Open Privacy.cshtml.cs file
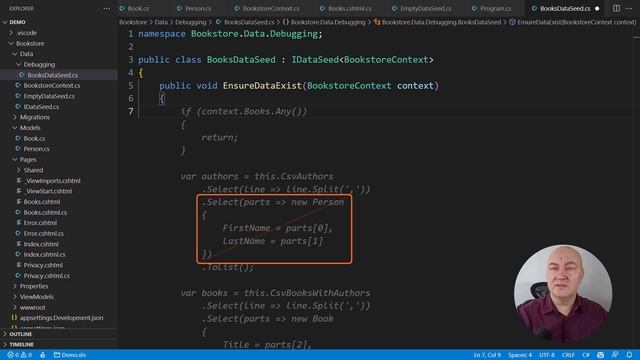The width and height of the screenshot is (640, 360). click(47, 276)
